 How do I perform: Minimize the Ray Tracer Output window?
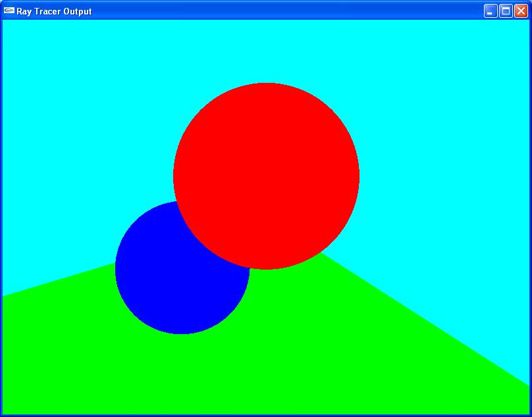coord(491,11)
